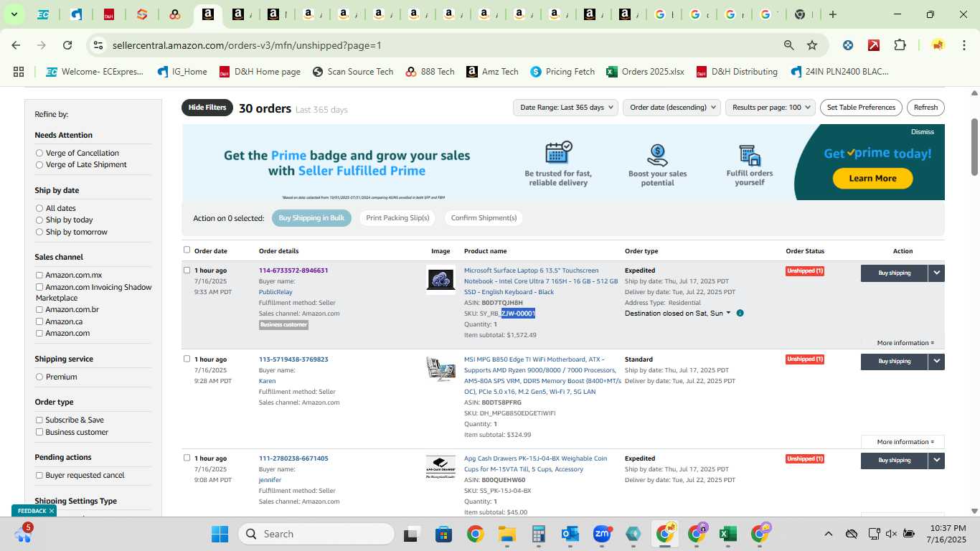Open Calculator from taskbar
Screen dimensions: 980x551
click(x=539, y=534)
